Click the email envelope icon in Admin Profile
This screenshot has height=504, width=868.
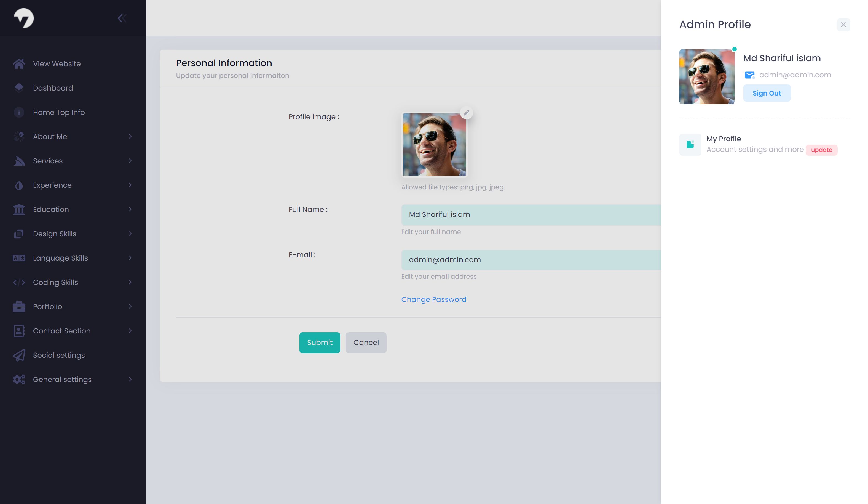749,75
